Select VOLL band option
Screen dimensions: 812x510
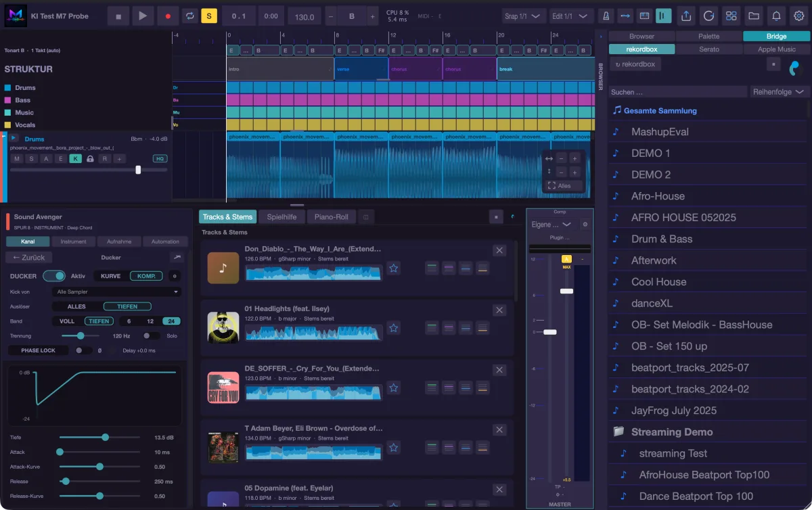[x=67, y=321]
